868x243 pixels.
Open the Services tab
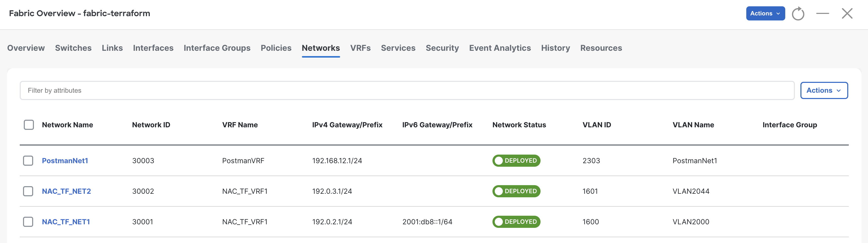(398, 48)
